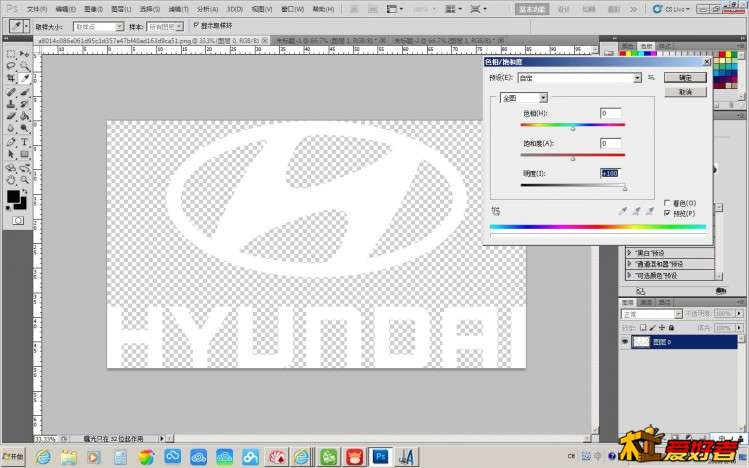This screenshot has height=468, width=749.
Task: Select the Blur tool
Action: (x=11, y=128)
